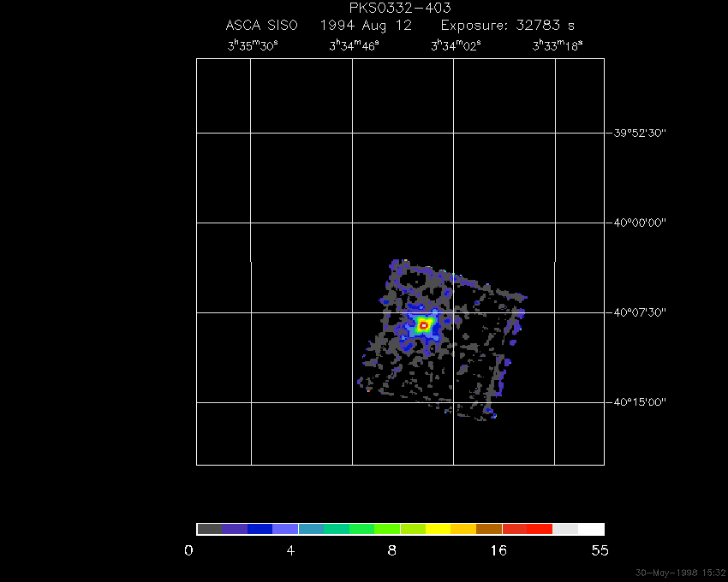Select the -40°00'00" declination label
The image size is (728, 582).
coord(636,223)
